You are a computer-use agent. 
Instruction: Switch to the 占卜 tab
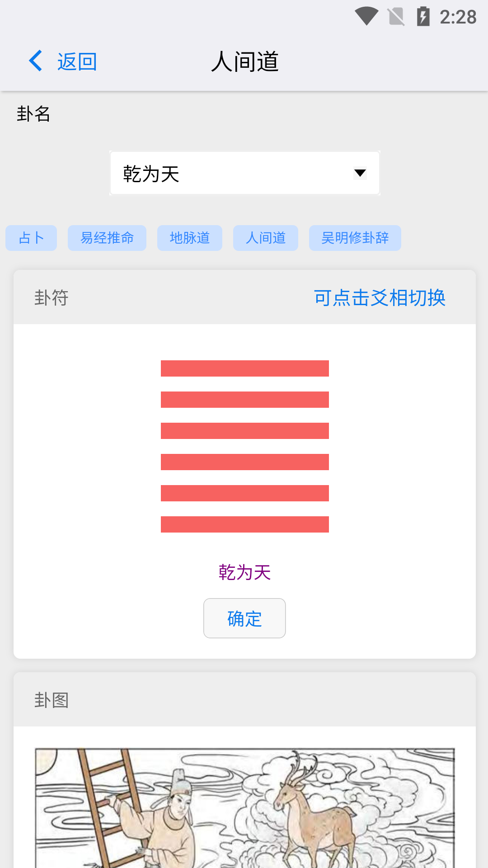coord(31,238)
